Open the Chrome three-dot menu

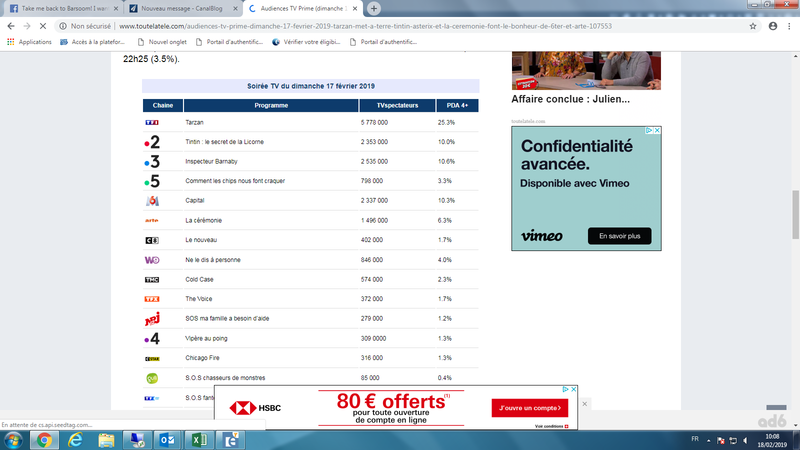pos(789,26)
